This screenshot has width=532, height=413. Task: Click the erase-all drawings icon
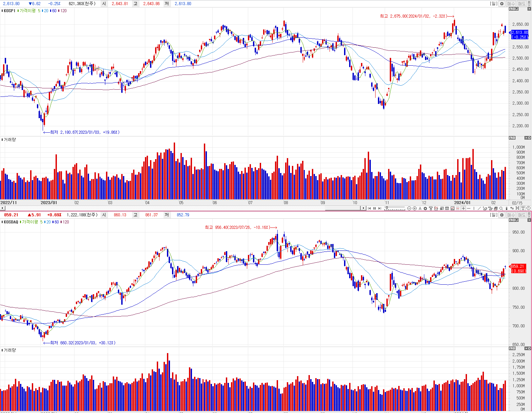pos(490,208)
